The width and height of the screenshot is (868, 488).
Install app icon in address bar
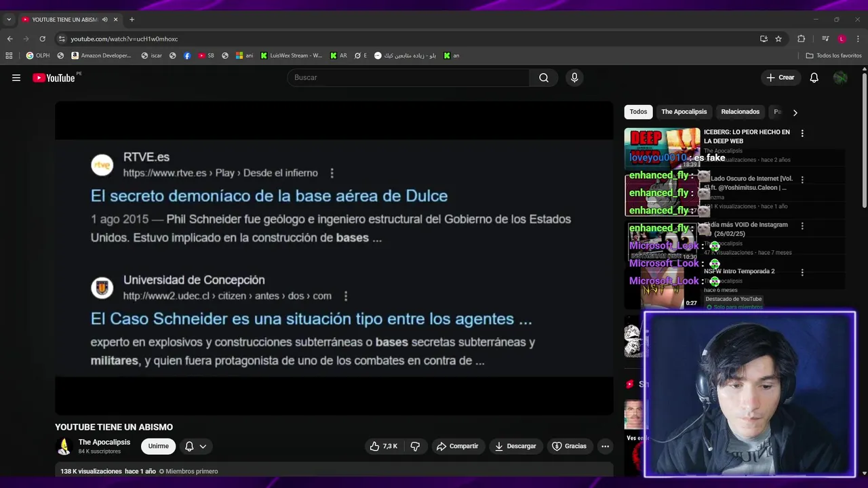(x=764, y=39)
